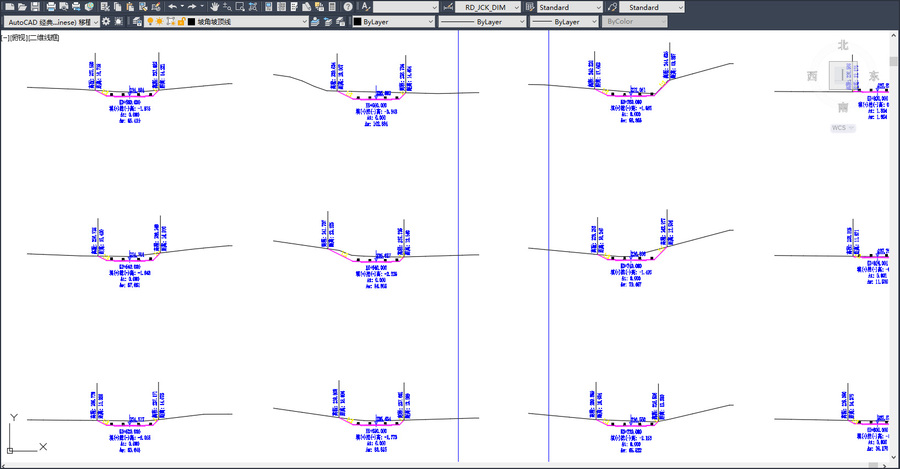The height and width of the screenshot is (469, 900).
Task: Click the ByLayer black color swatch
Action: [x=357, y=22]
